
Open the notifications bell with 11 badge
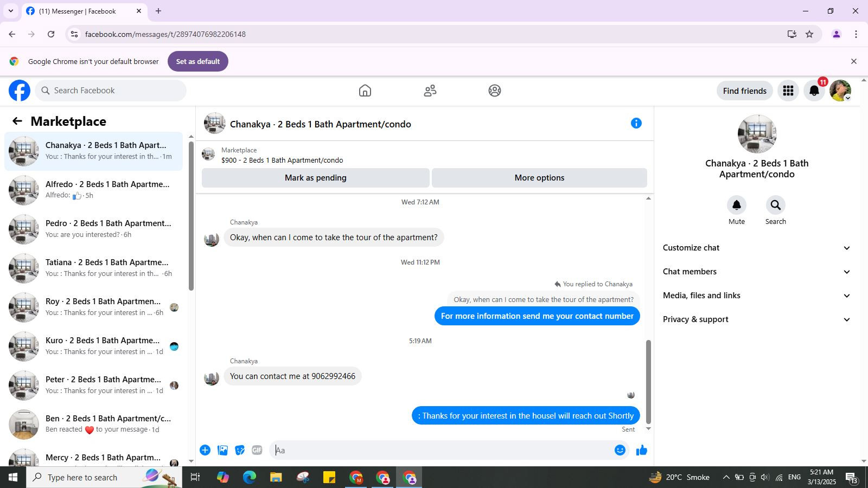click(x=814, y=91)
